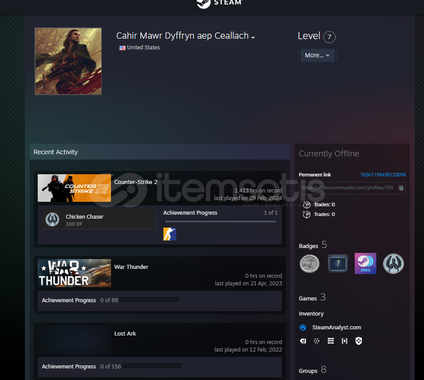
Task: Click the Counter-Strike 2 game banner
Action: (74, 188)
